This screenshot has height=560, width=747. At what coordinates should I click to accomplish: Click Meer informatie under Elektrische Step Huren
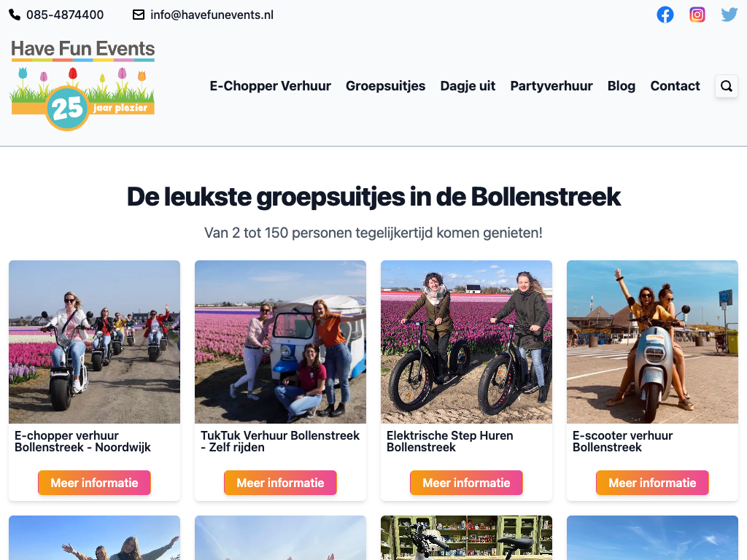click(x=466, y=483)
